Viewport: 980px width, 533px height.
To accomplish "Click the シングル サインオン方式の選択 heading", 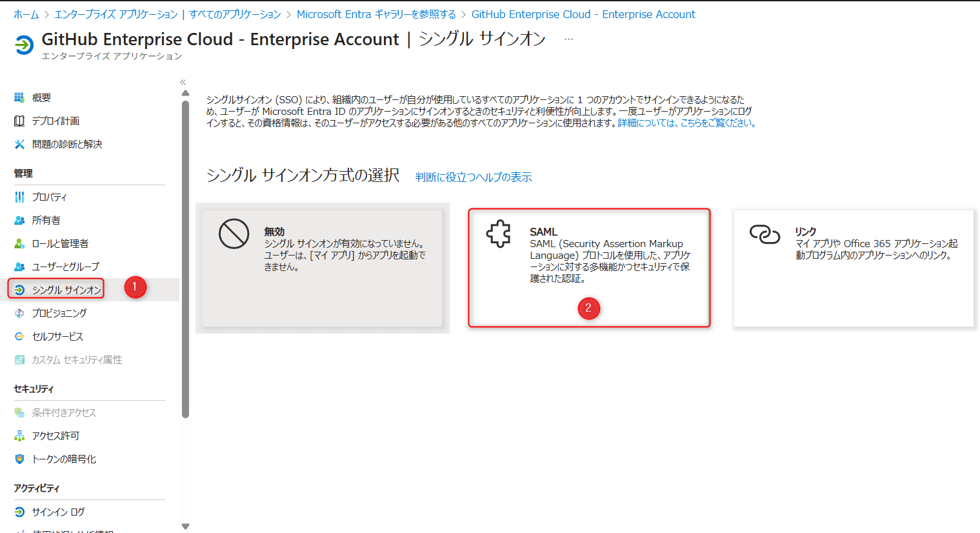I will 303,176.
